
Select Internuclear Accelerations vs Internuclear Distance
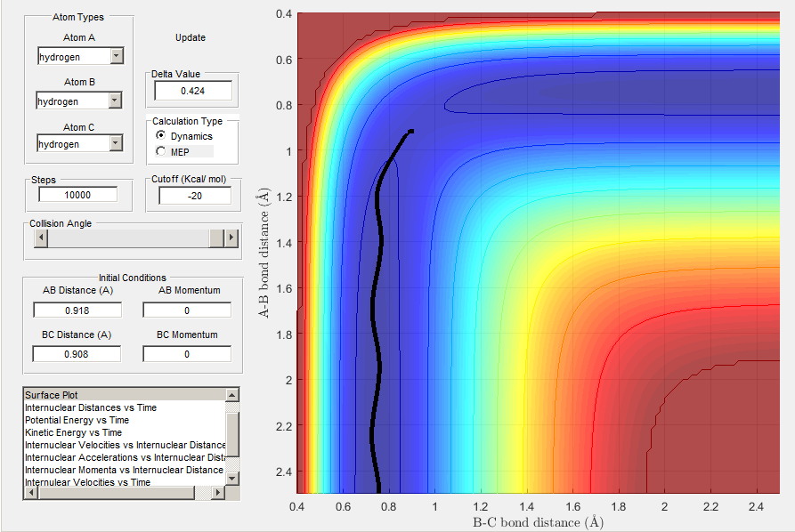(125, 457)
